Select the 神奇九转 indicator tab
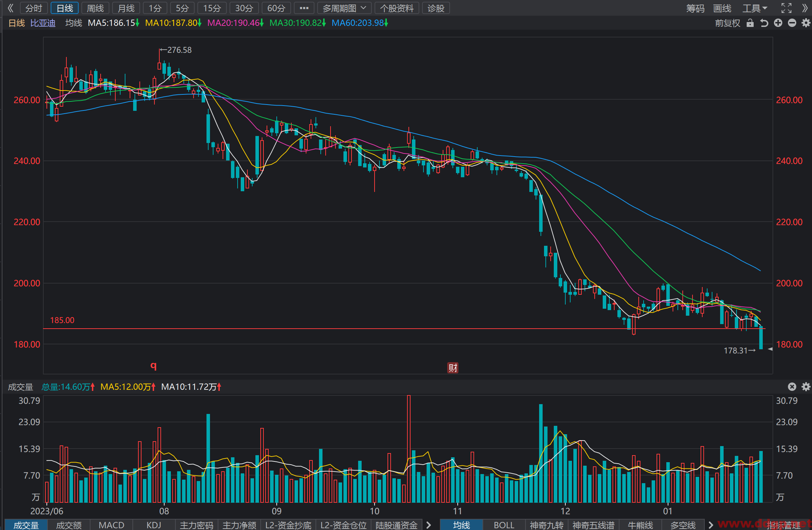Viewport: 812px width, 530px height. (x=547, y=525)
